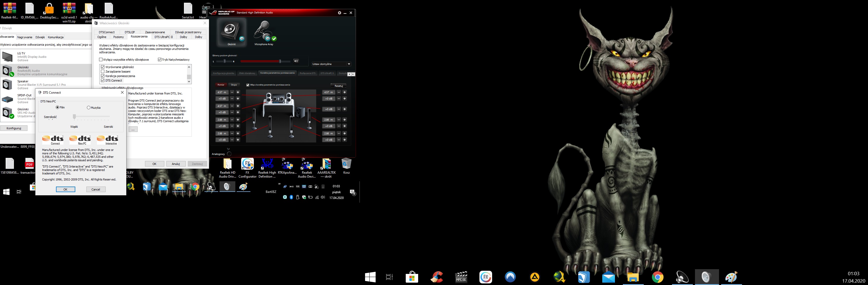Toggle Włącz korektę parametrów pomieszczenia checkbox
Image resolution: width=868 pixels, height=285 pixels.
[248, 85]
